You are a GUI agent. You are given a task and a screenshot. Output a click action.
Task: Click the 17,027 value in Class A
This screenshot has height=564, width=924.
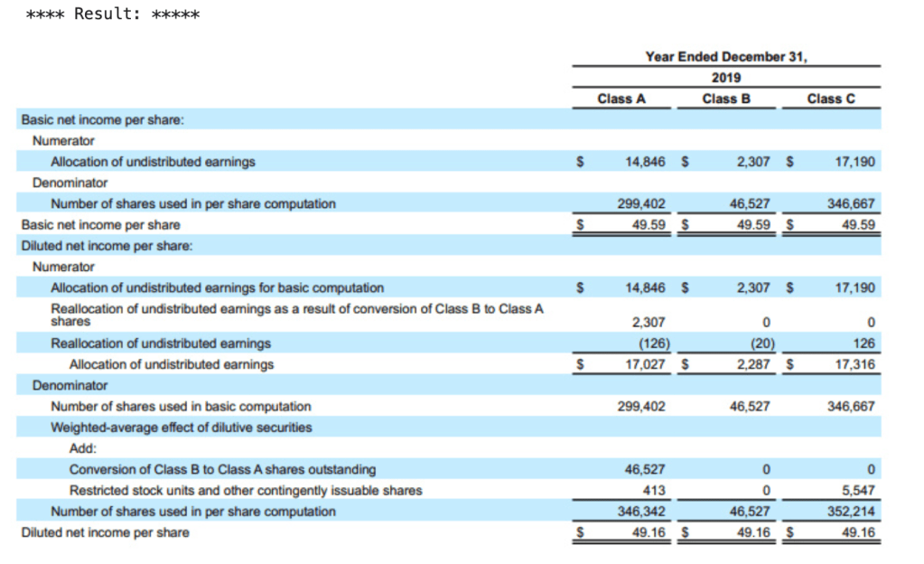[646, 364]
